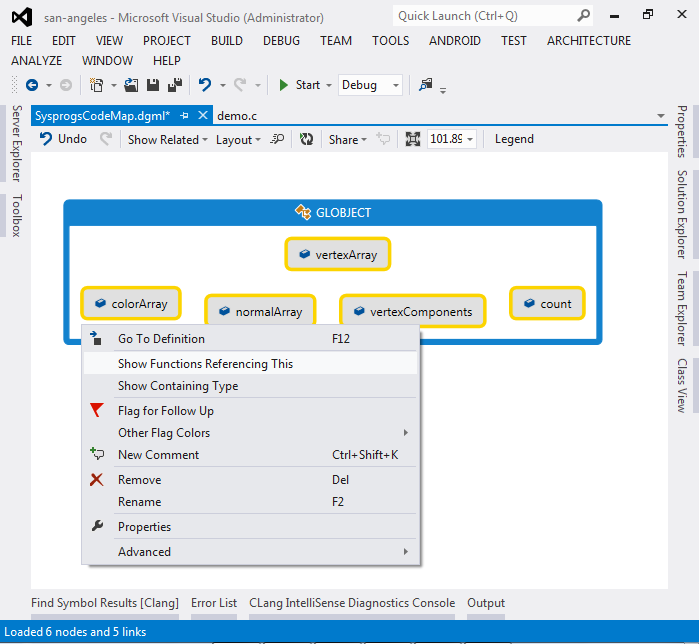
Task: Open the DEBUG menu
Action: coord(281,41)
